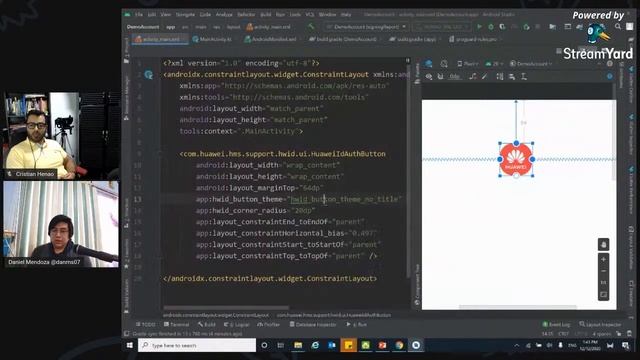Image resolution: width=640 pixels, height=360 pixels.
Task: Switch to the MainActivity.kt tab
Action: (212, 39)
